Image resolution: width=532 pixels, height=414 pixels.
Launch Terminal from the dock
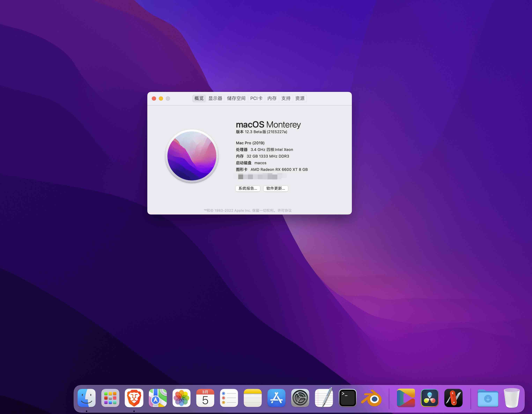coord(347,398)
